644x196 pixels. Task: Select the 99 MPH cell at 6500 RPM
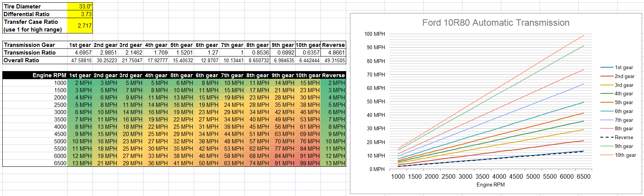(x=308, y=163)
